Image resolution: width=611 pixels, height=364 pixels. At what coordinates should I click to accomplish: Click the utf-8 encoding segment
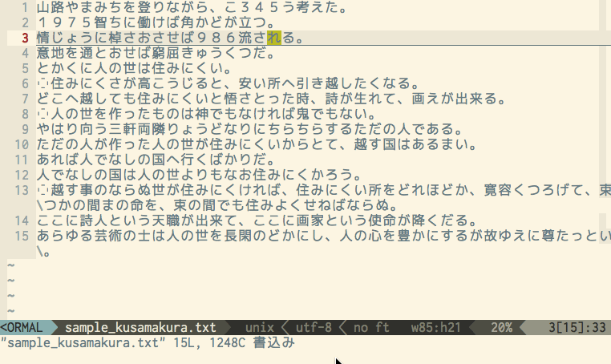coord(314,327)
